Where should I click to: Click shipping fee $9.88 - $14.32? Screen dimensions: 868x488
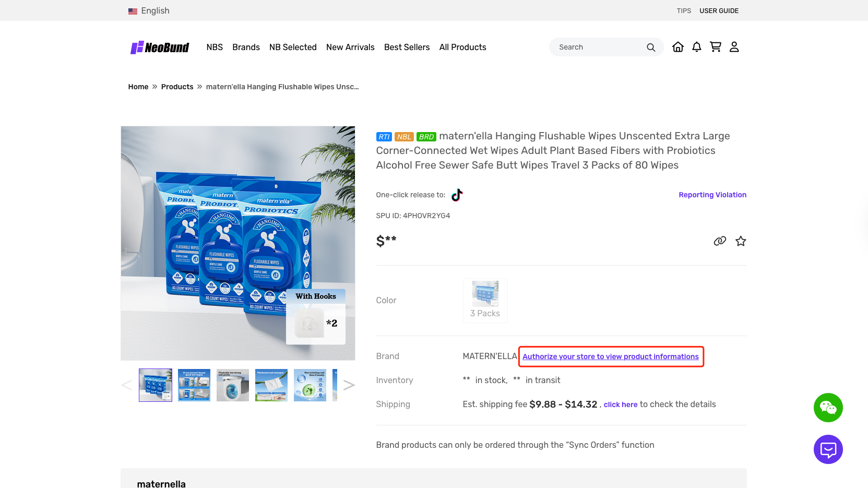point(563,404)
